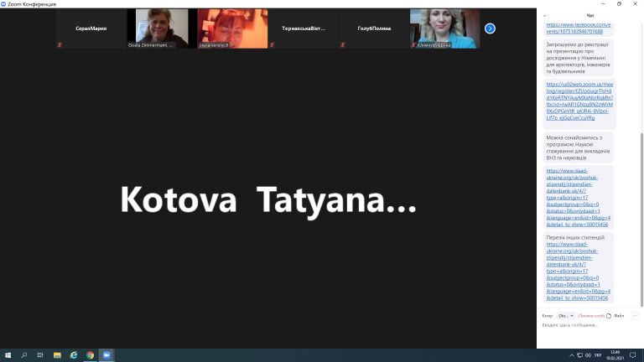
Task: Launch Google Chrome from the taskbar
Action: (x=90, y=355)
